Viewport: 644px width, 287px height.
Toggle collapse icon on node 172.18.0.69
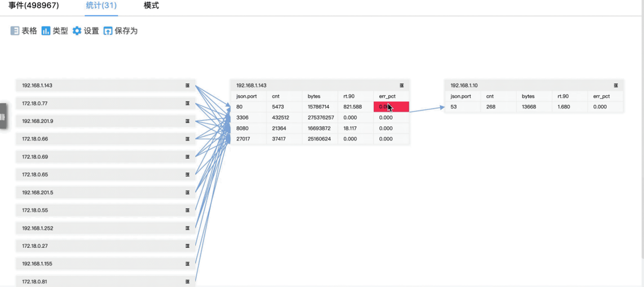pyautogui.click(x=187, y=157)
